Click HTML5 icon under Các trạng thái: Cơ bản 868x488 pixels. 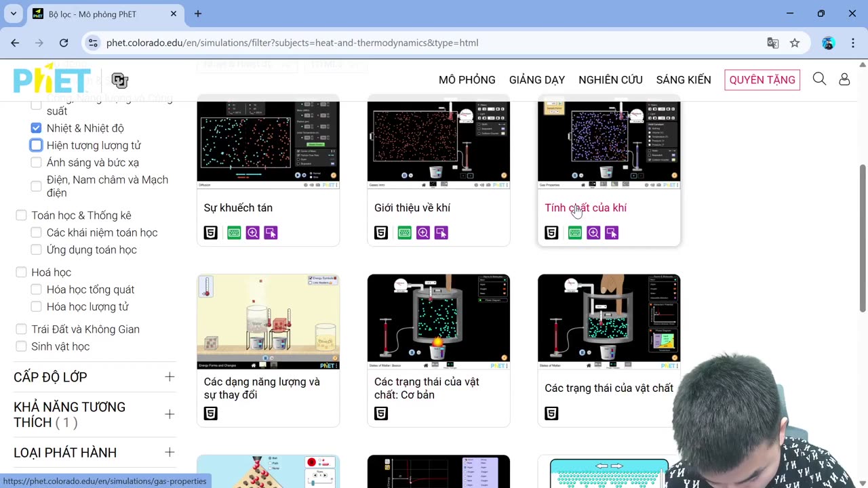pyautogui.click(x=381, y=413)
